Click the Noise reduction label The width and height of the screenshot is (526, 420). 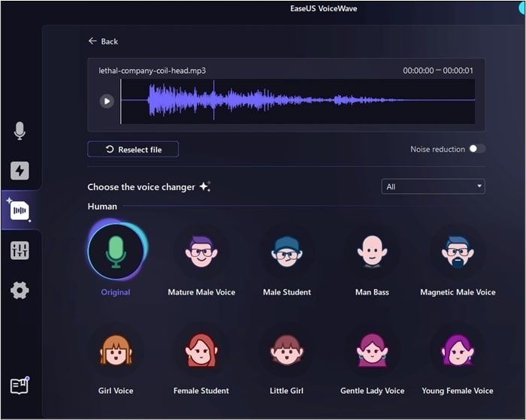(x=437, y=150)
